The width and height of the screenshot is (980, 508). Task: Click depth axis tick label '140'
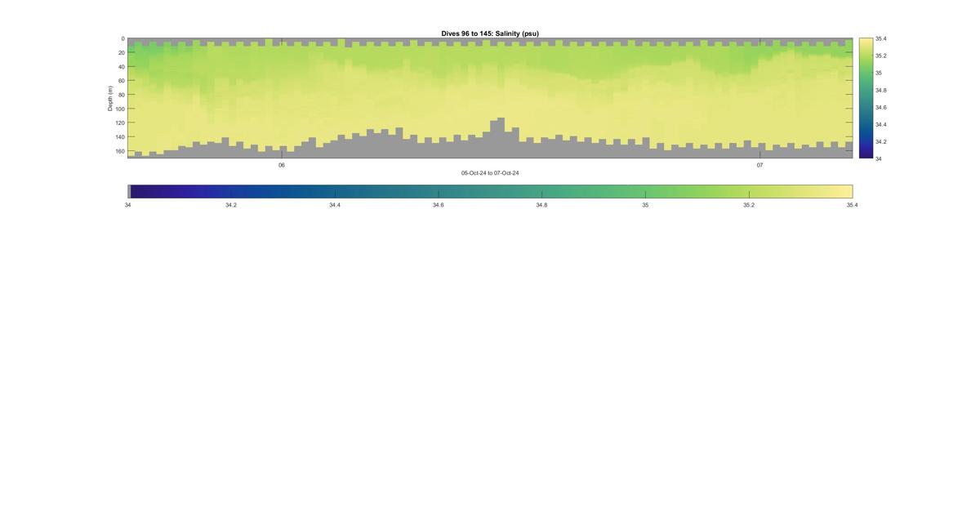coord(119,137)
